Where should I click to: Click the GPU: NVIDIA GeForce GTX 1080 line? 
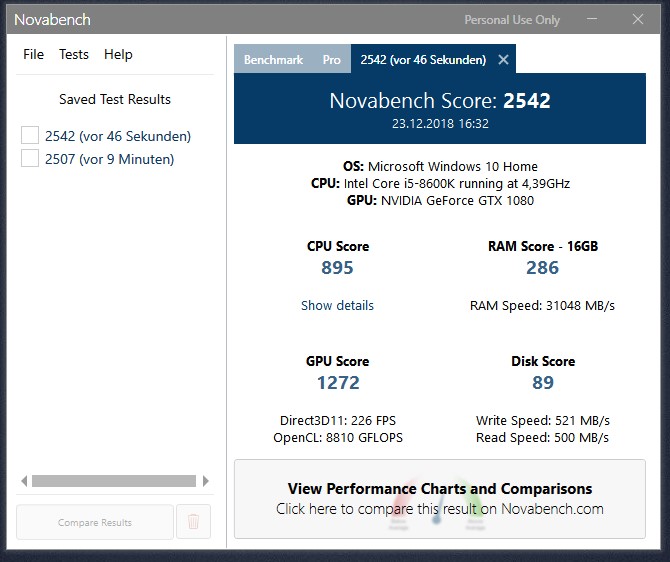(440, 200)
